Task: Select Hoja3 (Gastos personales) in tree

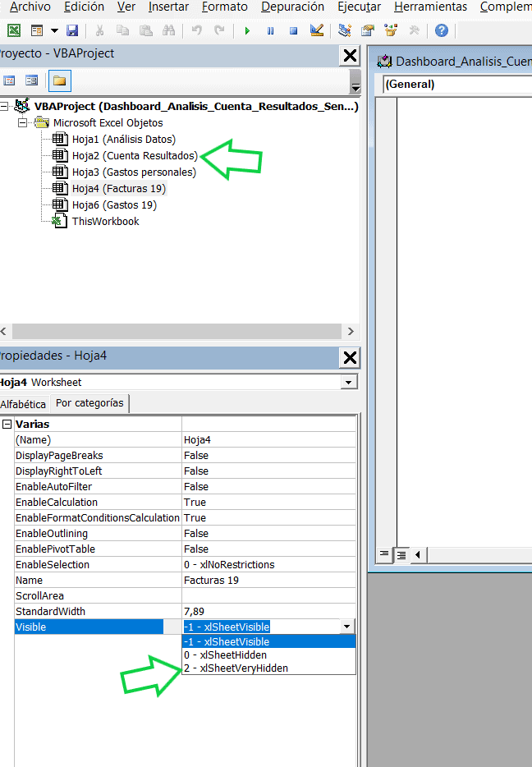Action: pos(134,172)
